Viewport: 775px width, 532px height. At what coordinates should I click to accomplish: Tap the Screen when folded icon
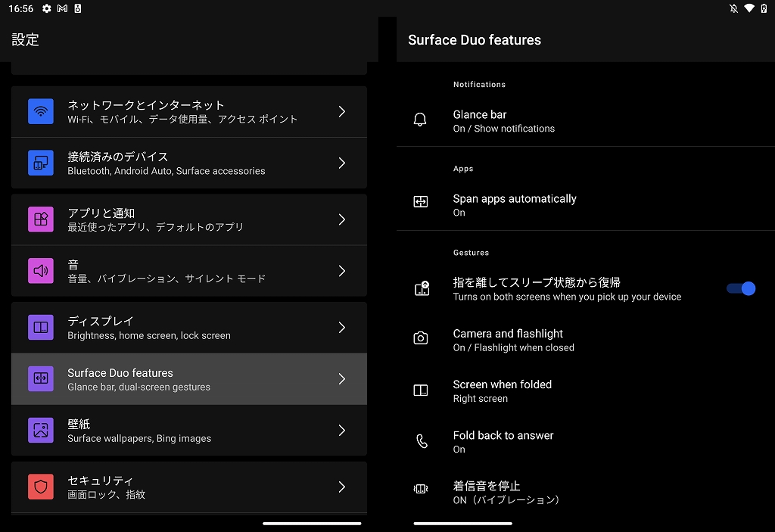[421, 390]
